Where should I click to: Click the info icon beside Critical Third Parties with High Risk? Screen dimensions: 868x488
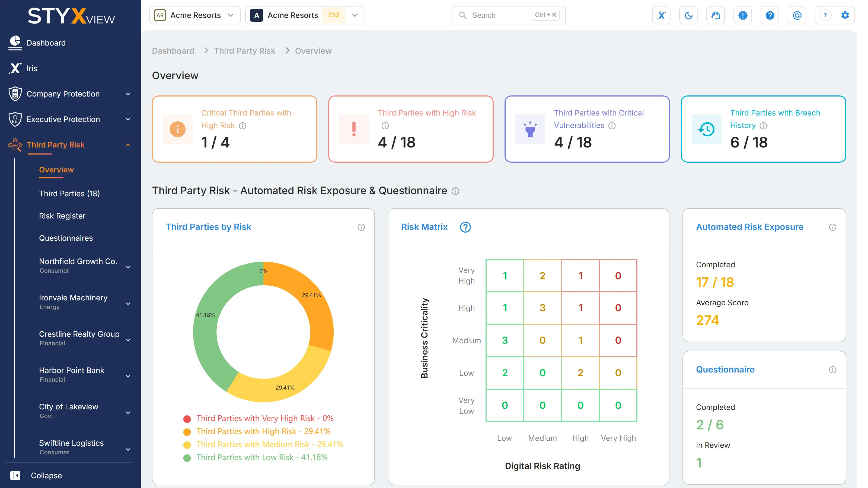click(x=242, y=126)
